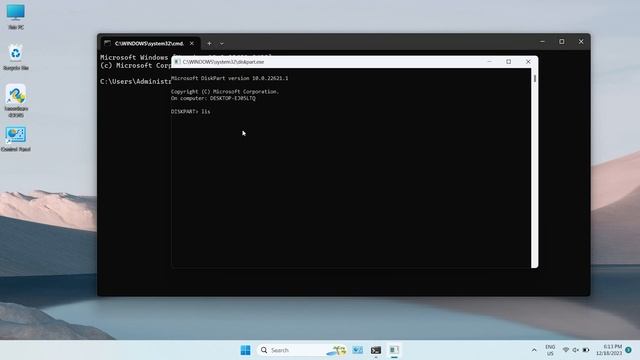The image size is (640, 360).
Task: Open the Windows Start menu
Action: (245, 350)
